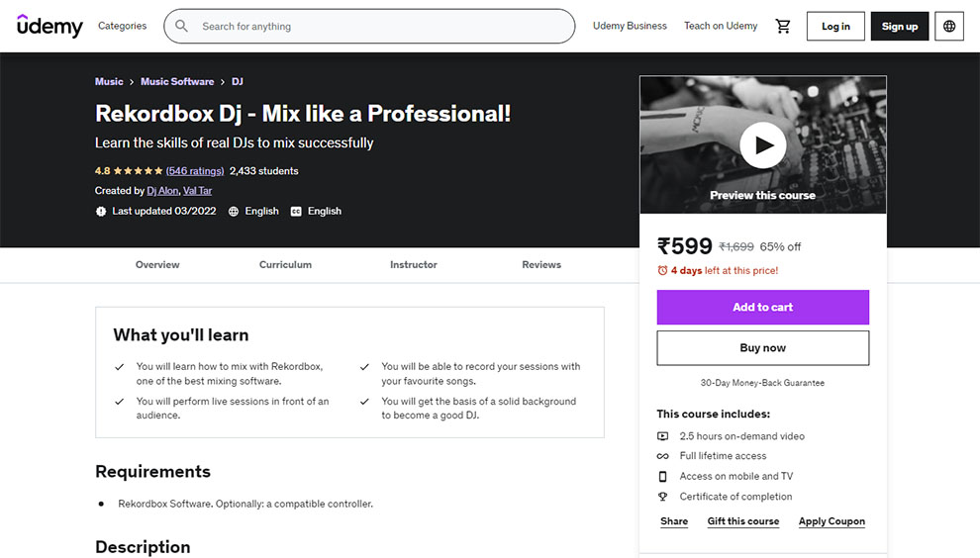Switch to the Reviews tab

click(541, 265)
